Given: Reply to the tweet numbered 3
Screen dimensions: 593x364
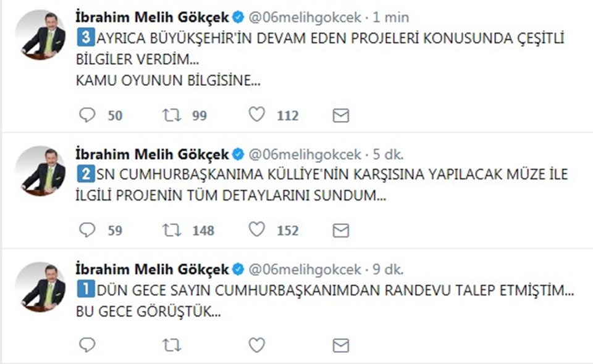Looking at the screenshot, I should pyautogui.click(x=87, y=115).
